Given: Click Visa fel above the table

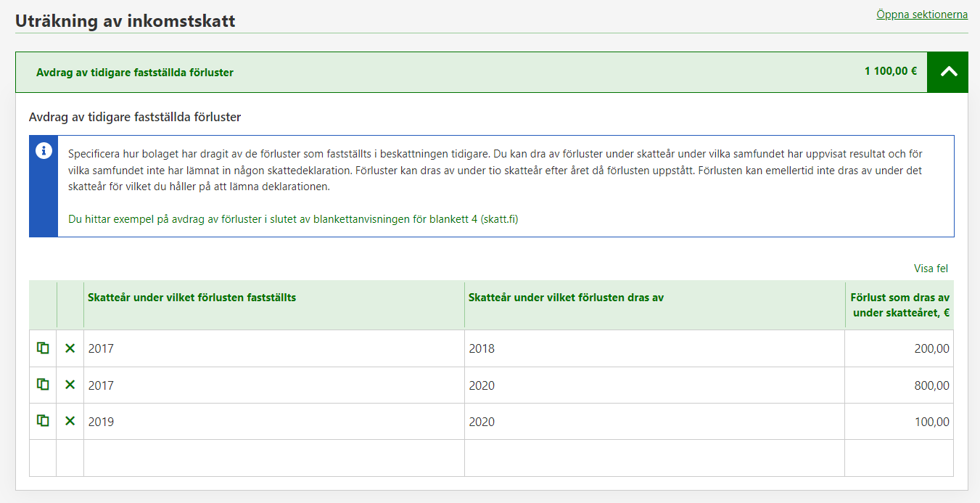Looking at the screenshot, I should [x=931, y=269].
